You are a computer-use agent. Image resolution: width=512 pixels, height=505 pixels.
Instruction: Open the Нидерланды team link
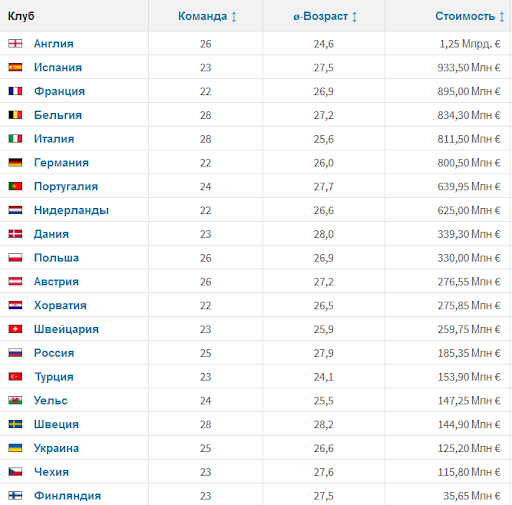(71, 210)
